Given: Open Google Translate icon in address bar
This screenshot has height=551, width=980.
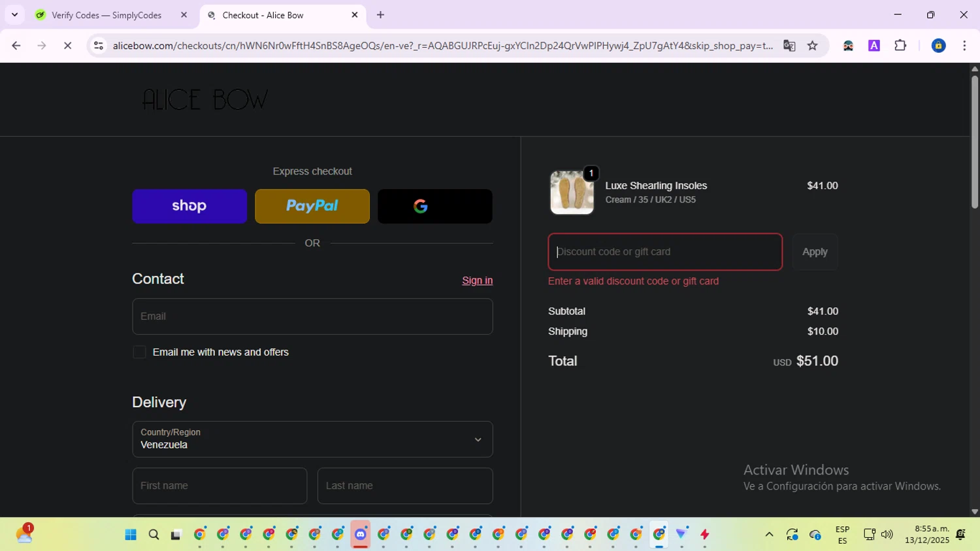Looking at the screenshot, I should [789, 46].
